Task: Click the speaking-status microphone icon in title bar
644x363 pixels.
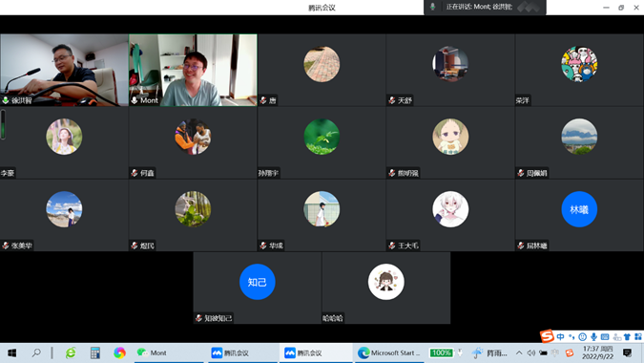Action: [432, 7]
